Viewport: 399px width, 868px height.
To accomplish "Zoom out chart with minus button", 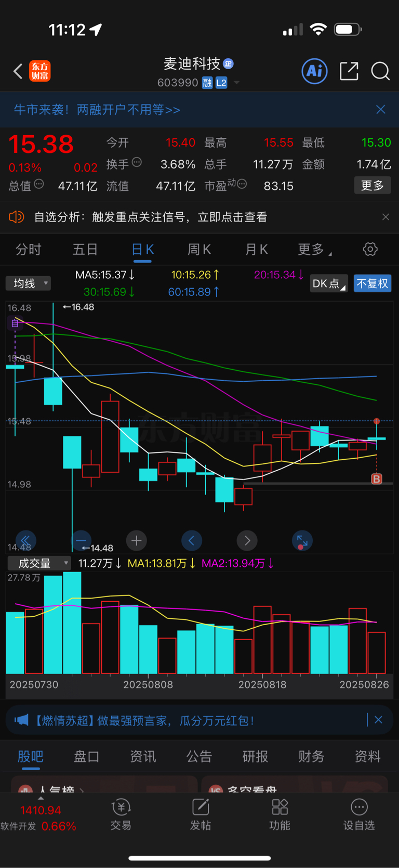I will (81, 541).
